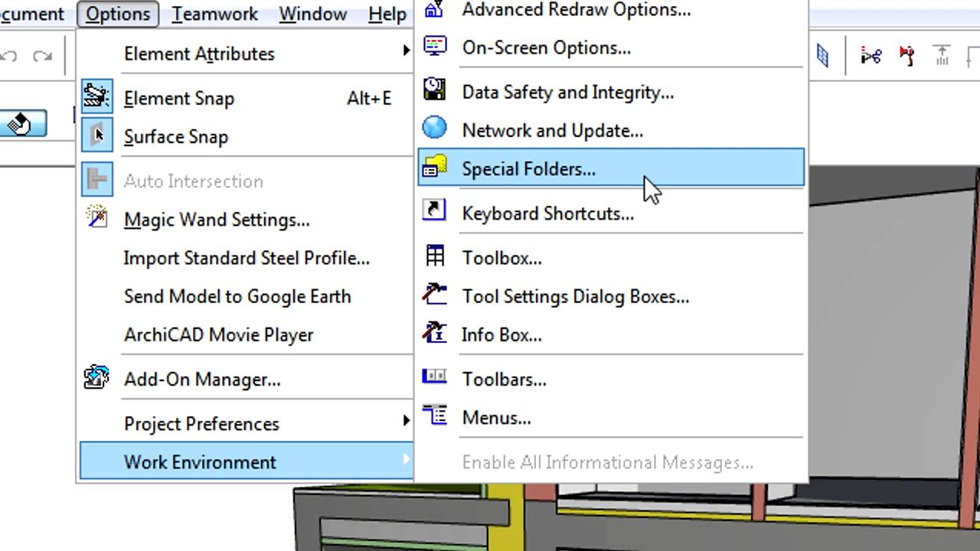This screenshot has width=980, height=551.
Task: Launch ArchiCAD Movie Player
Action: point(219,334)
